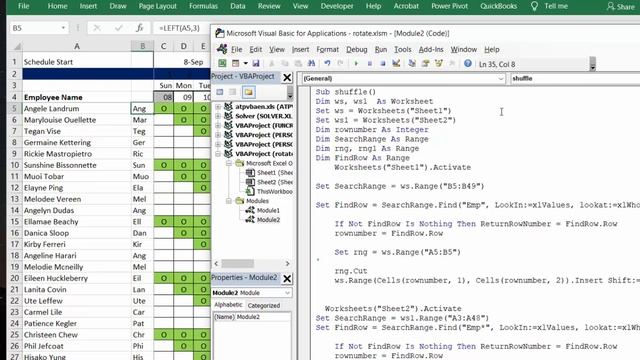Close the Project - VBAProject pane
This screenshot has width=640, height=360.
(287, 77)
